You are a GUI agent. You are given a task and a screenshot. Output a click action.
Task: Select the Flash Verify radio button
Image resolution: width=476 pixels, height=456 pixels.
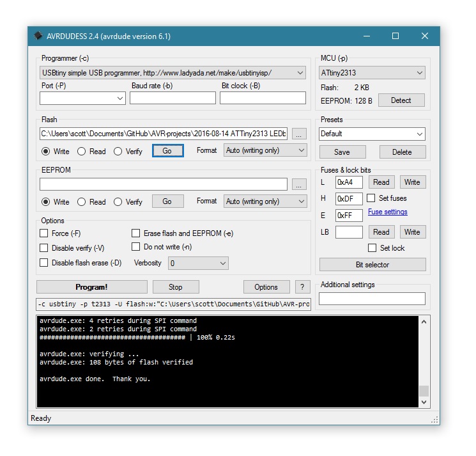click(118, 152)
